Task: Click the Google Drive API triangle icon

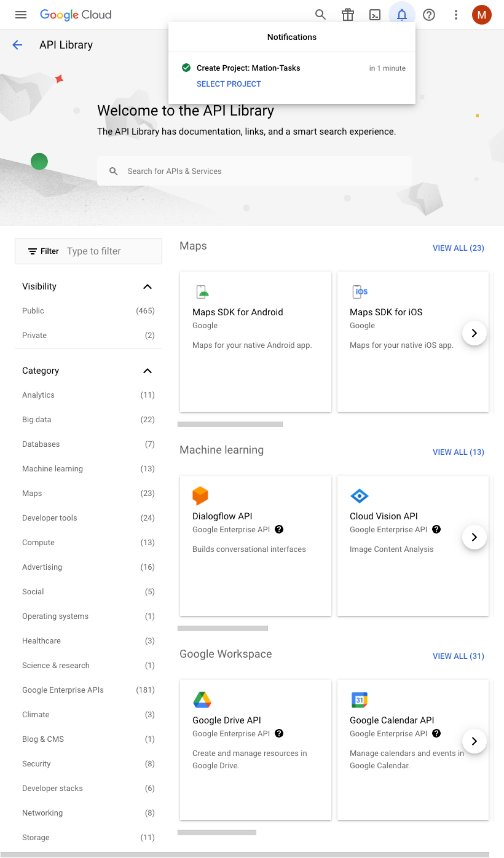Action: [202, 699]
